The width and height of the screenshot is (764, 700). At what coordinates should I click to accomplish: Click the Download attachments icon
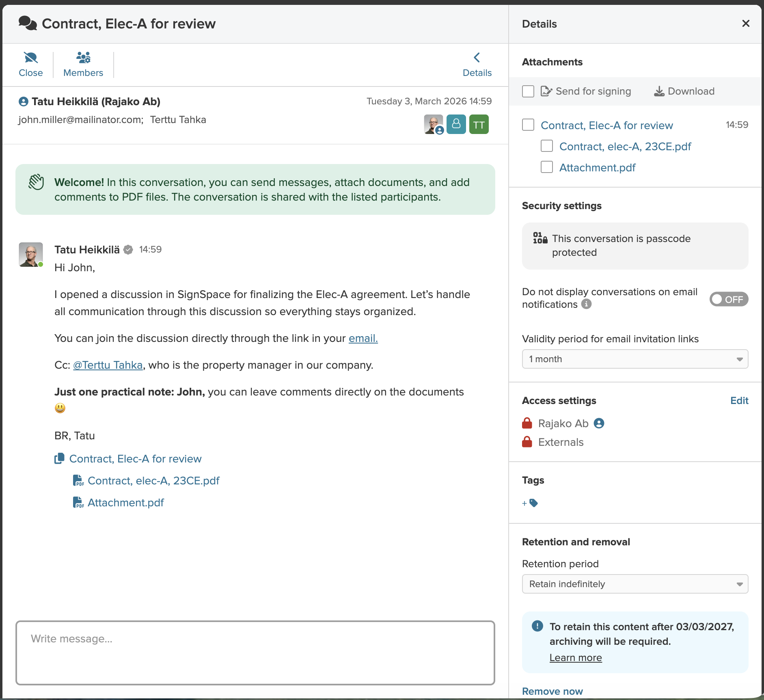659,91
